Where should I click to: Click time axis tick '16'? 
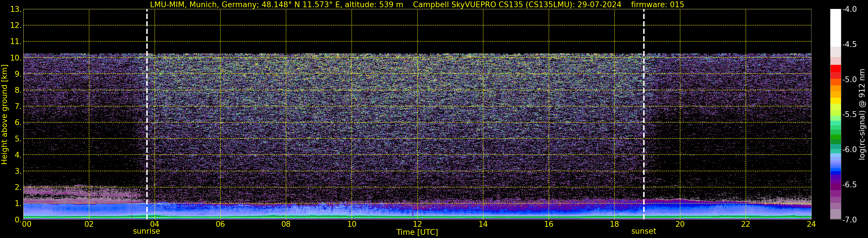coord(549,224)
